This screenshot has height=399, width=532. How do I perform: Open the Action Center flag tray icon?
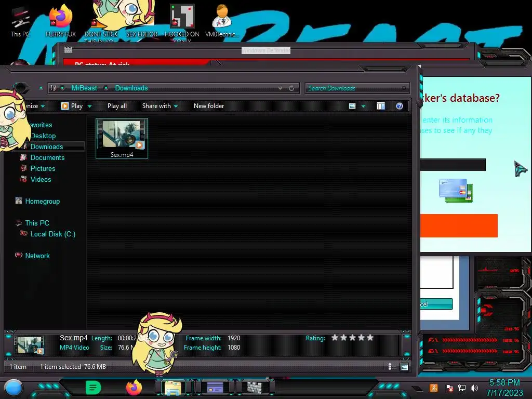pos(449,388)
